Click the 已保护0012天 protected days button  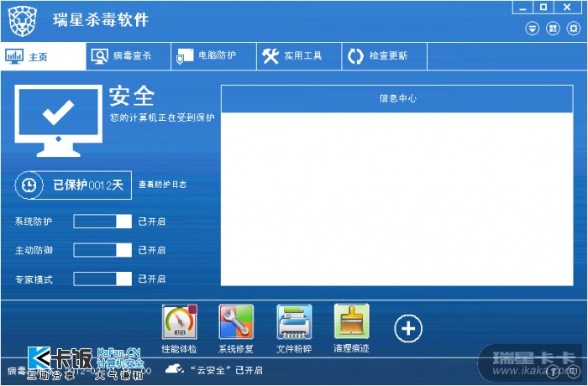coord(74,185)
